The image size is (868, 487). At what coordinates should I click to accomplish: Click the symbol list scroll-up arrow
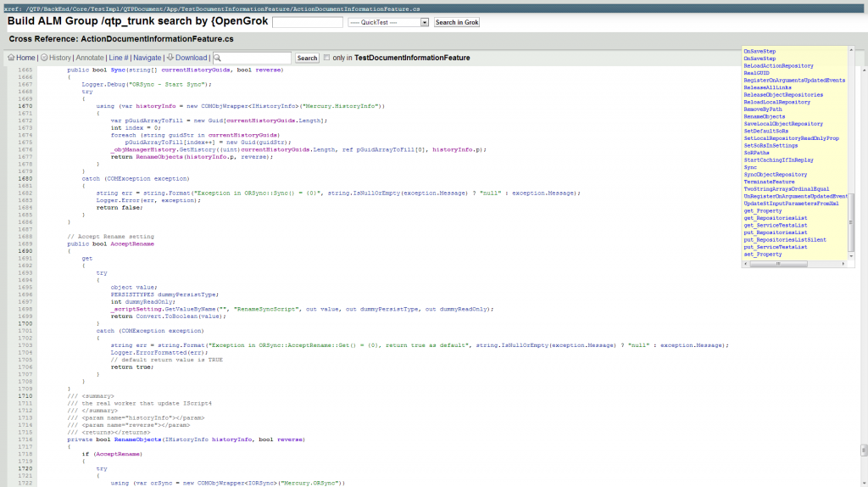click(x=851, y=50)
